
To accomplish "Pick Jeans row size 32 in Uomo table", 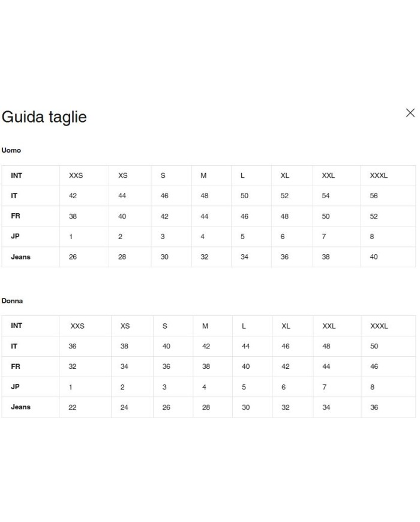I will (204, 257).
